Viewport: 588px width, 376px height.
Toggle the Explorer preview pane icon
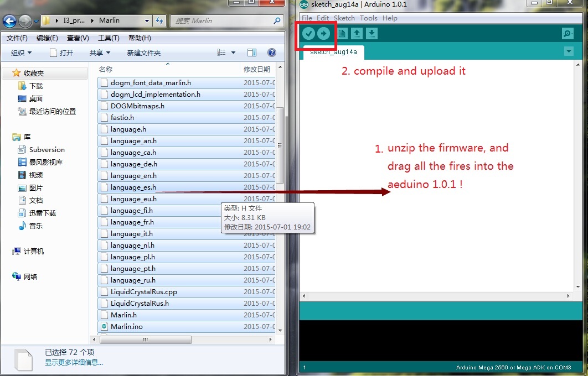coord(252,53)
